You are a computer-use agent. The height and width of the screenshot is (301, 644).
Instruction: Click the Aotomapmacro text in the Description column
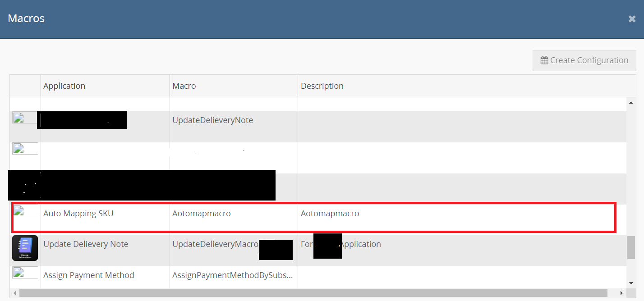click(x=330, y=214)
